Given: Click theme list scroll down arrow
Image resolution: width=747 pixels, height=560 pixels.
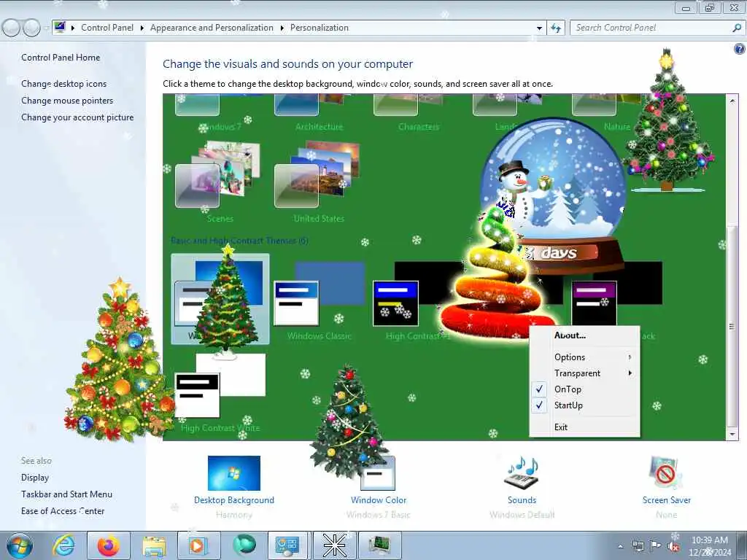Looking at the screenshot, I should (732, 434).
